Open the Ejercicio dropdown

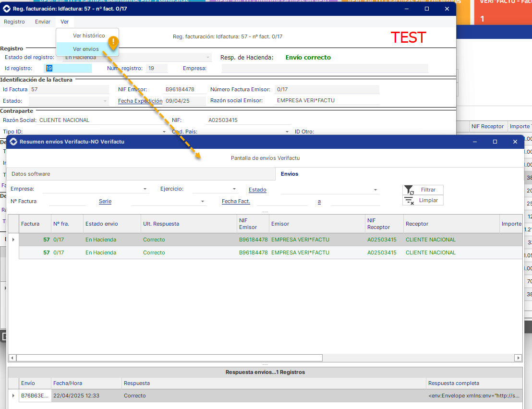(x=234, y=189)
